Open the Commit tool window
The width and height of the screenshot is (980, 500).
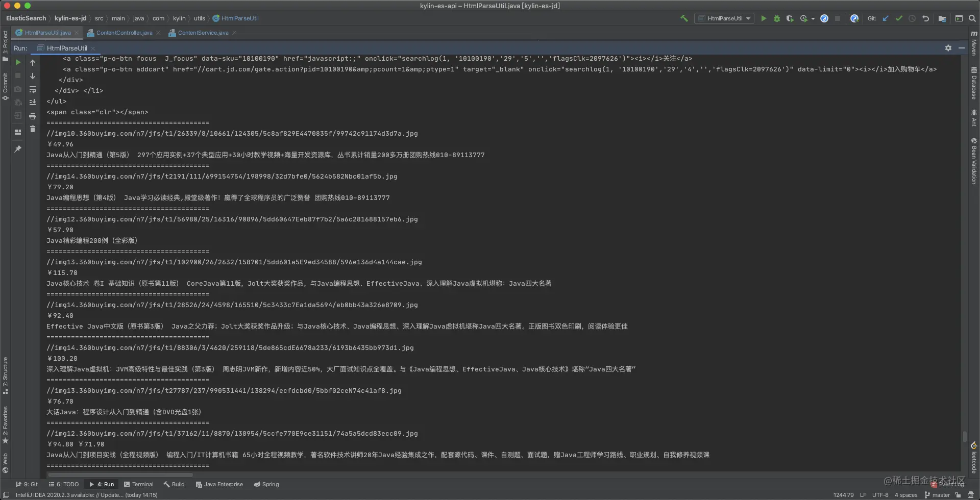pos(5,87)
